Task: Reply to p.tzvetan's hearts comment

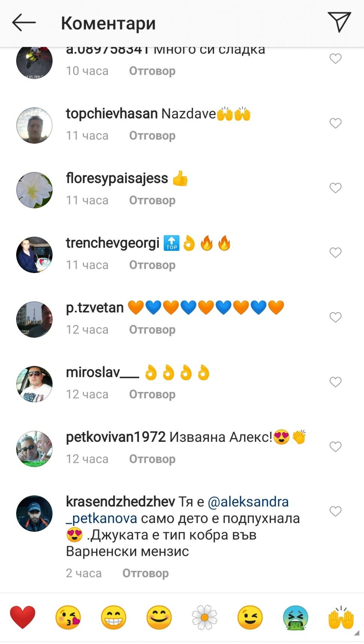Action: tap(152, 329)
